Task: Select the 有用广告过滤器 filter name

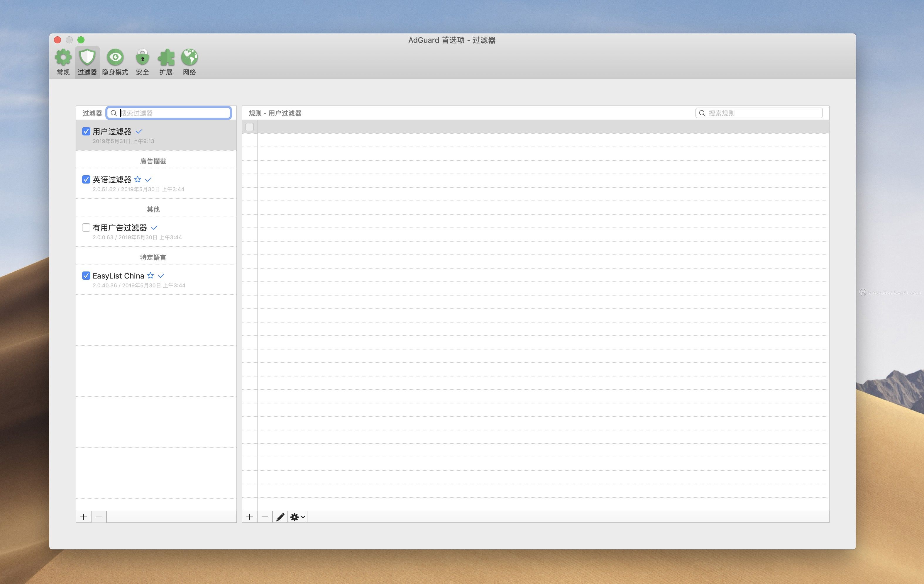Action: click(x=120, y=228)
